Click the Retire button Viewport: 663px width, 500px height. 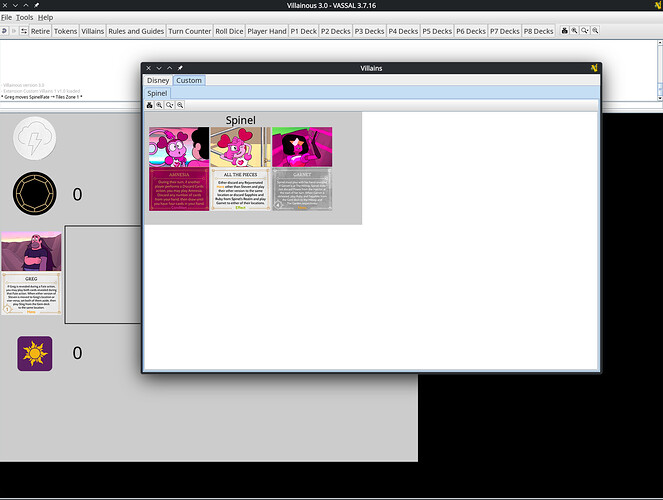[40, 31]
